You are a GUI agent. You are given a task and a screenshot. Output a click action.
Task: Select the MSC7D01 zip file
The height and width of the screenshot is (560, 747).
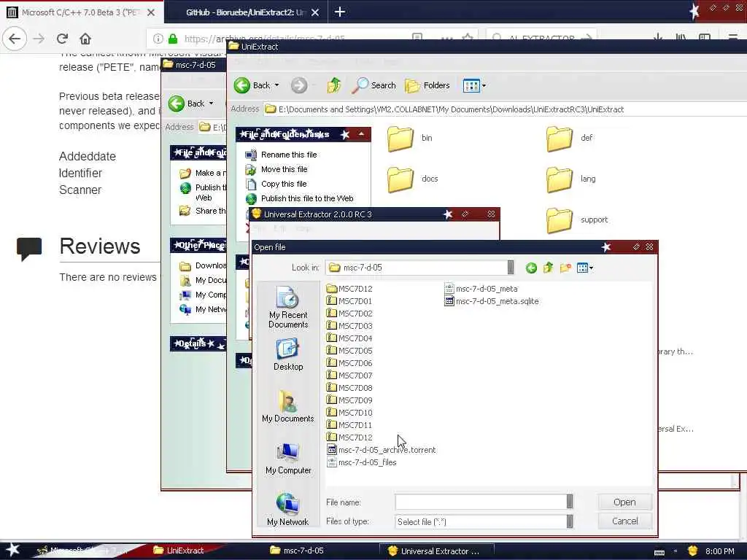coord(349,301)
